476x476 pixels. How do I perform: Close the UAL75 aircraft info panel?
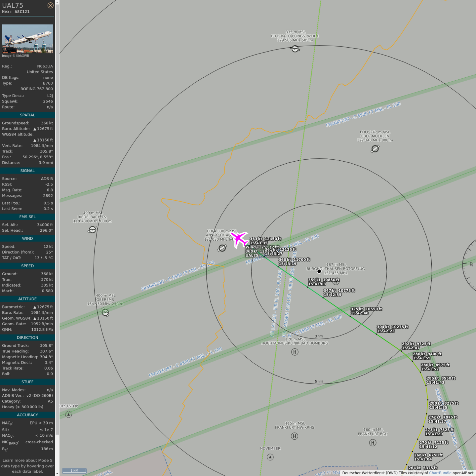click(50, 5)
